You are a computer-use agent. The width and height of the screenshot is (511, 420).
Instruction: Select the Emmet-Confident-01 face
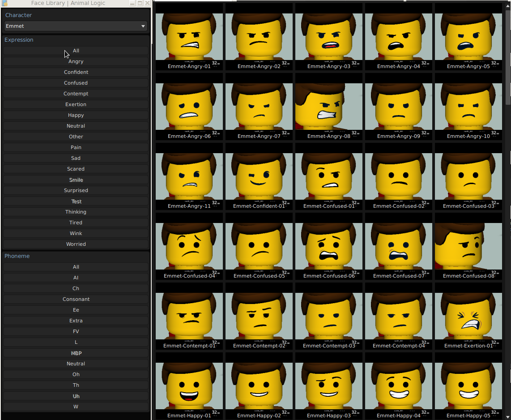tap(259, 176)
